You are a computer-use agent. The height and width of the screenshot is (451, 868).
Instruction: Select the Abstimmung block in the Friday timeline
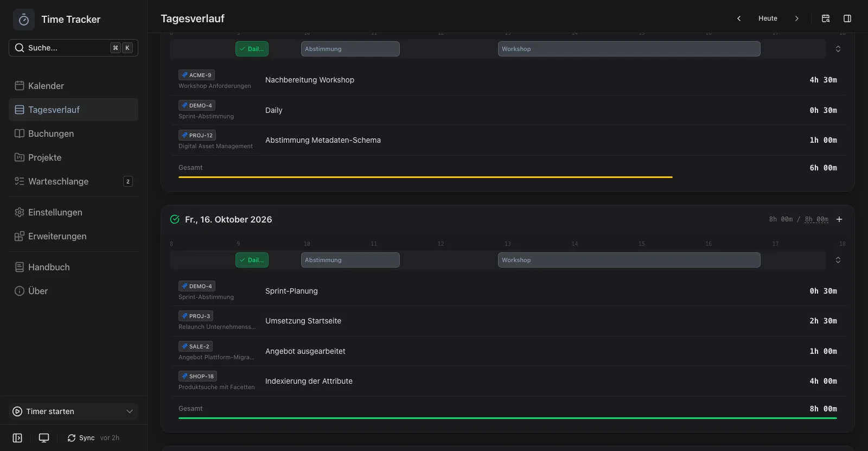click(350, 260)
